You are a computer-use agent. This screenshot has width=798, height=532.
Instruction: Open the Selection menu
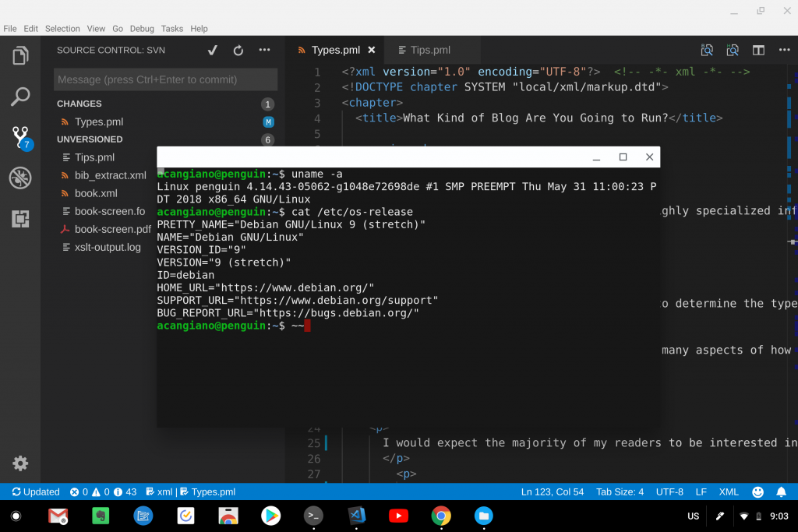[x=62, y=29]
